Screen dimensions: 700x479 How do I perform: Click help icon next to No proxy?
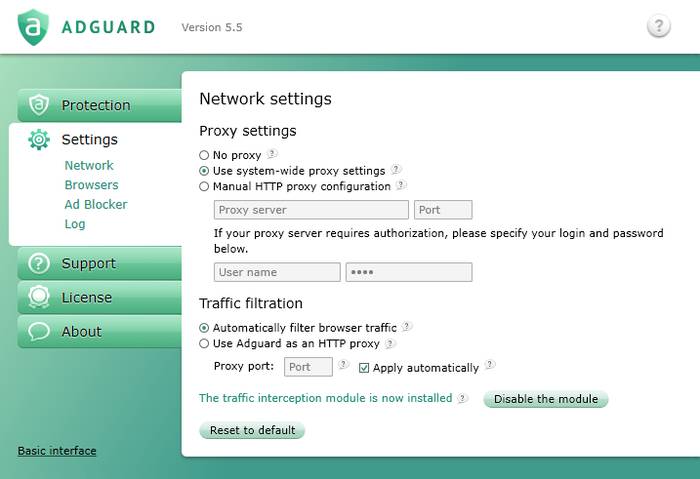coord(272,155)
